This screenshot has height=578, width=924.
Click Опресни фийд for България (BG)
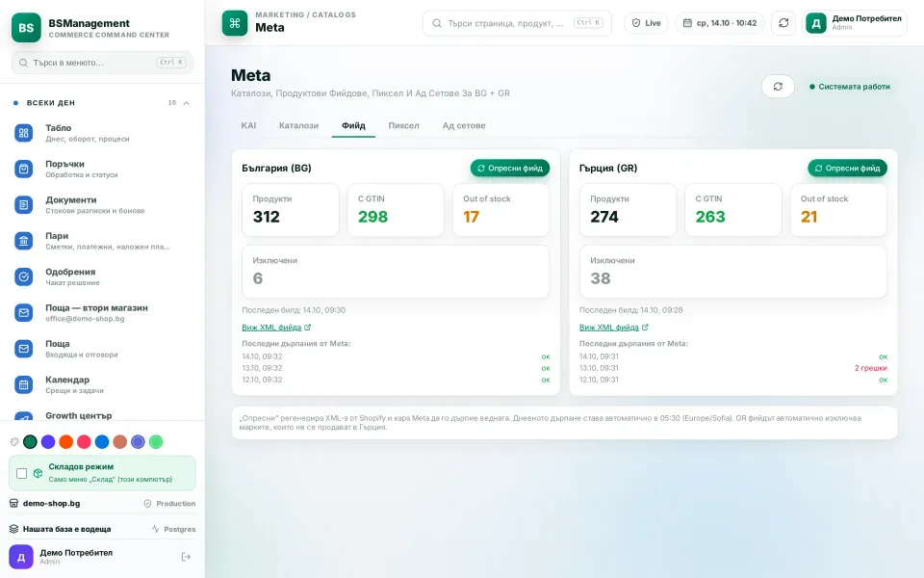[x=510, y=168]
